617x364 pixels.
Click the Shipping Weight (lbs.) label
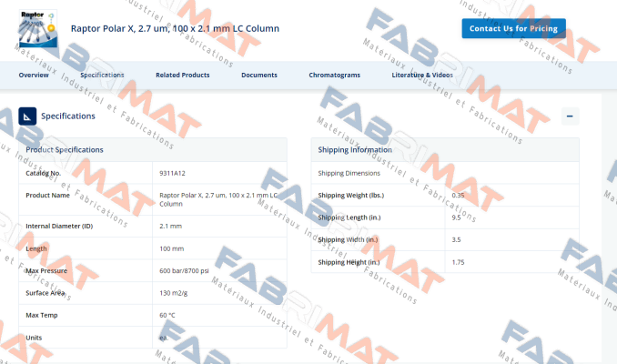351,195
